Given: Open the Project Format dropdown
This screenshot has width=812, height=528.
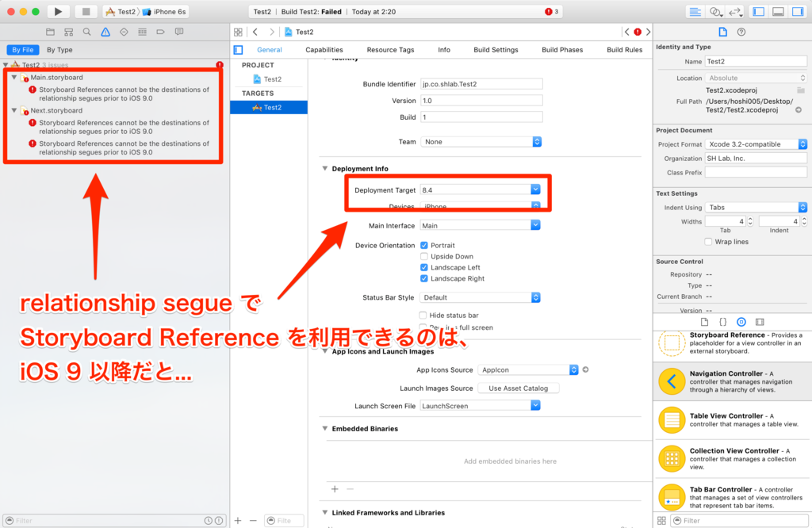Looking at the screenshot, I should click(756, 144).
